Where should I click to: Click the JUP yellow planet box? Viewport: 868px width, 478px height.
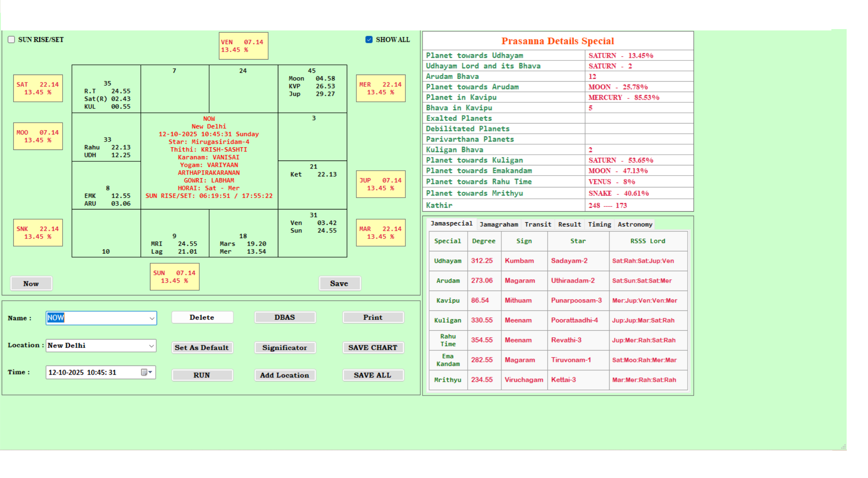click(380, 184)
